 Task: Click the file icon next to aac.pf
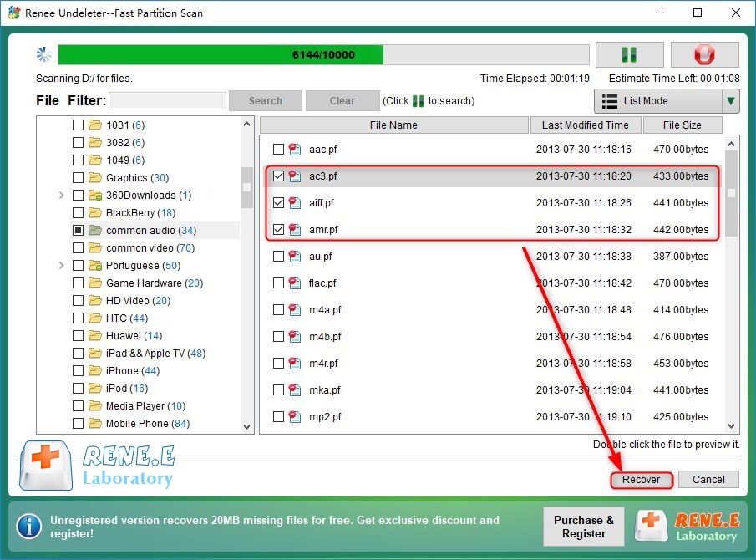(295, 150)
